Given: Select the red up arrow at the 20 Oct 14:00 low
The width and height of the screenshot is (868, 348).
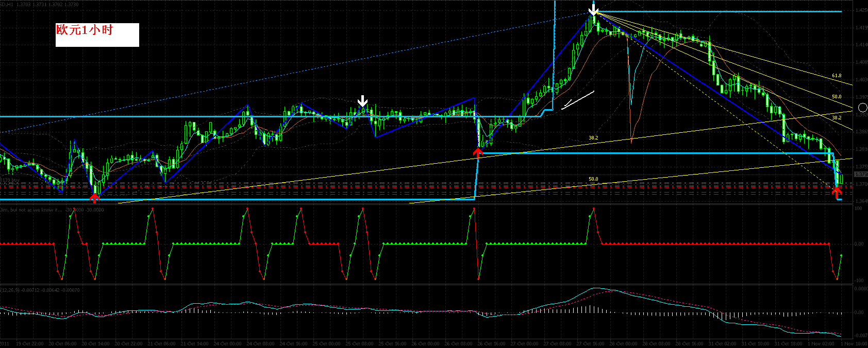Looking at the screenshot, I should (x=95, y=199).
